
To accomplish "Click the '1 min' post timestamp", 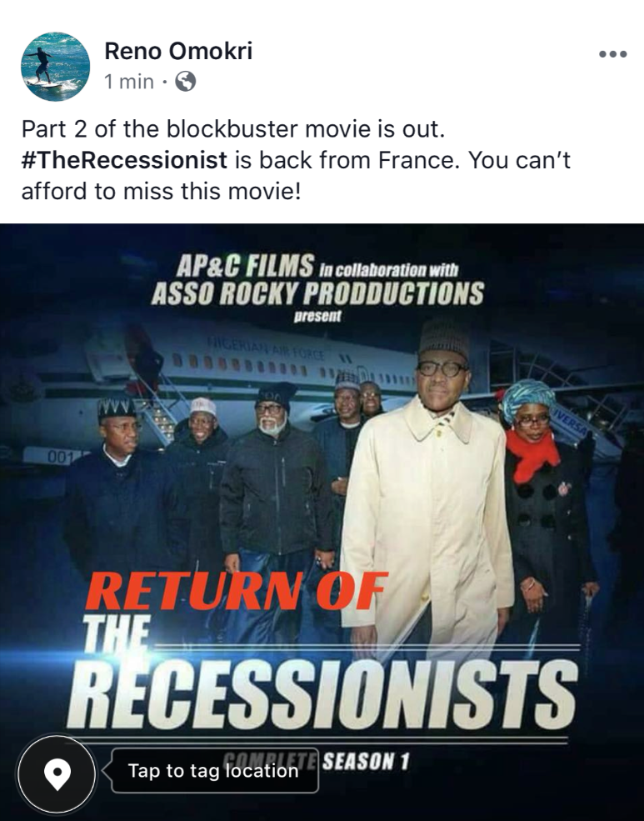I will 128,82.
